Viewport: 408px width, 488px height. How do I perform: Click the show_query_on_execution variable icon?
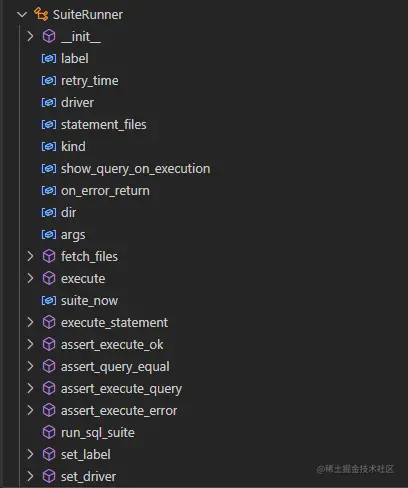tap(49, 169)
